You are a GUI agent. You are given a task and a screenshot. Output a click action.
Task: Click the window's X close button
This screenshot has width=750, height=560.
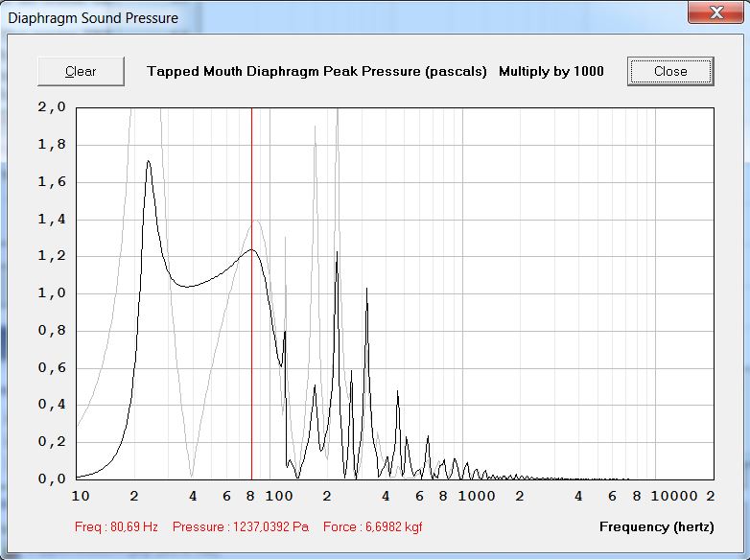click(716, 12)
